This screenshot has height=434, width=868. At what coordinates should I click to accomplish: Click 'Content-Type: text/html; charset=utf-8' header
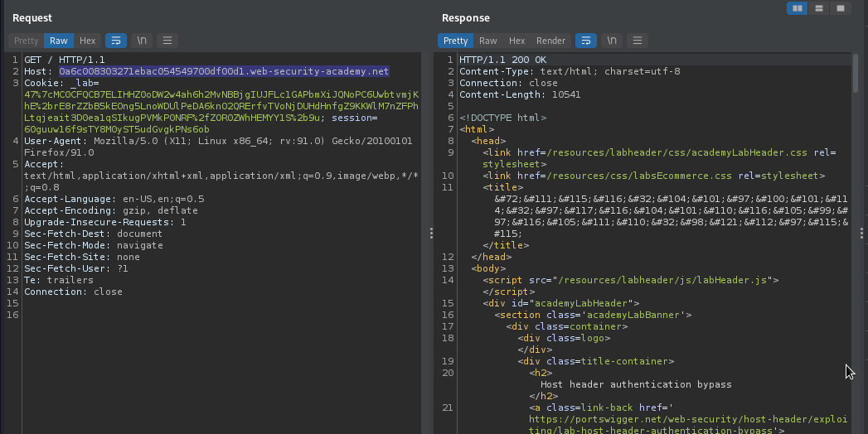570,71
